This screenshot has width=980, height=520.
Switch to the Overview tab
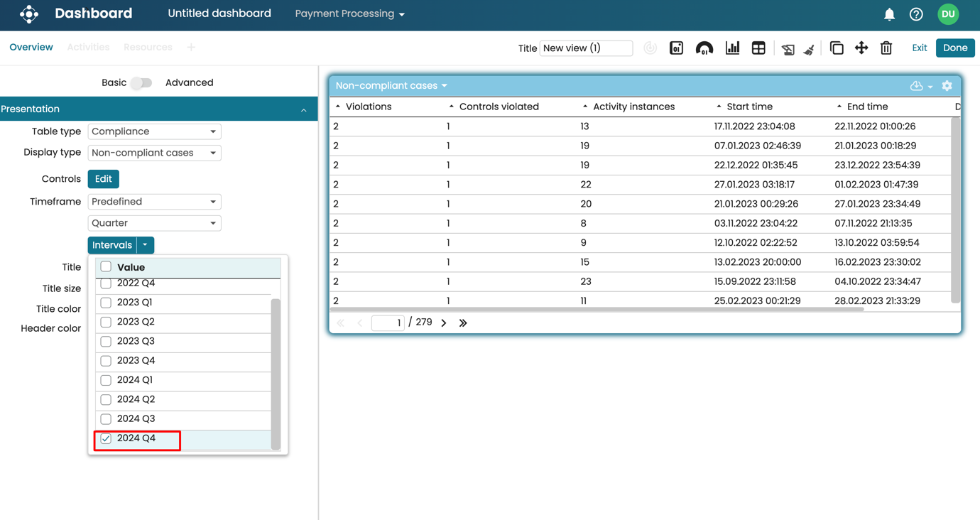pos(31,48)
